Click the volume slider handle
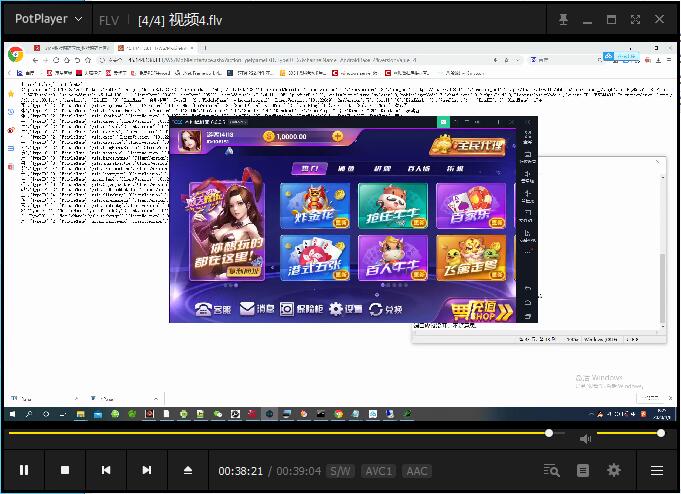This screenshot has height=494, width=681. (661, 433)
